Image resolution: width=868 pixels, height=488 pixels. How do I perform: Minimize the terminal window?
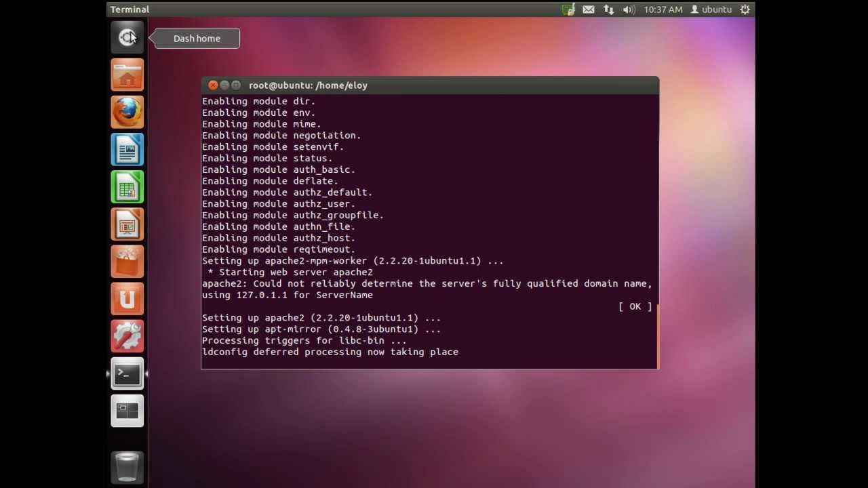tap(224, 85)
